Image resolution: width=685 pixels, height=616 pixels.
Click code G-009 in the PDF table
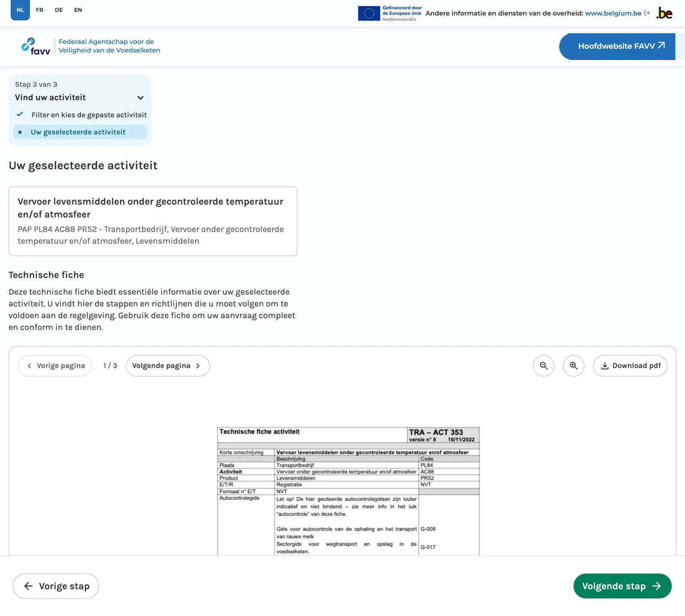tap(428, 529)
